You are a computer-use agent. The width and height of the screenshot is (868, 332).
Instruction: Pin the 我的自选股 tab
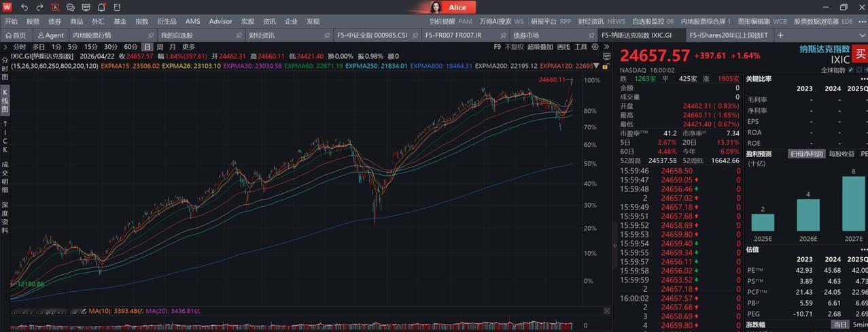point(239,35)
